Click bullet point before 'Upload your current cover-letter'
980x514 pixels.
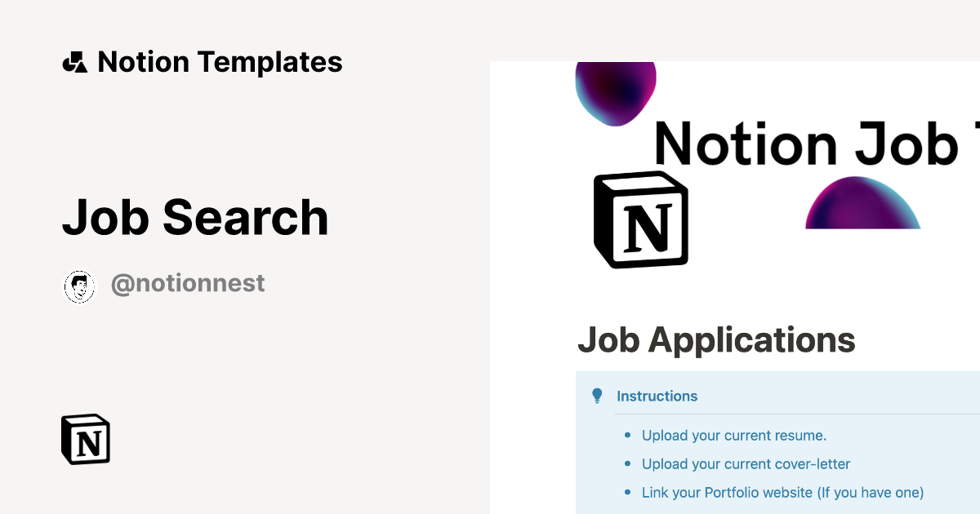[627, 464]
